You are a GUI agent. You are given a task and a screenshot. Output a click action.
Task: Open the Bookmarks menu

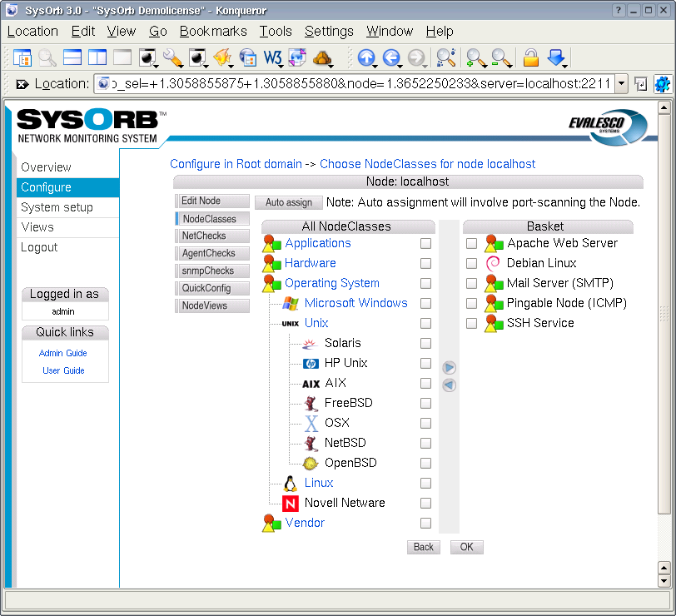coord(213,32)
